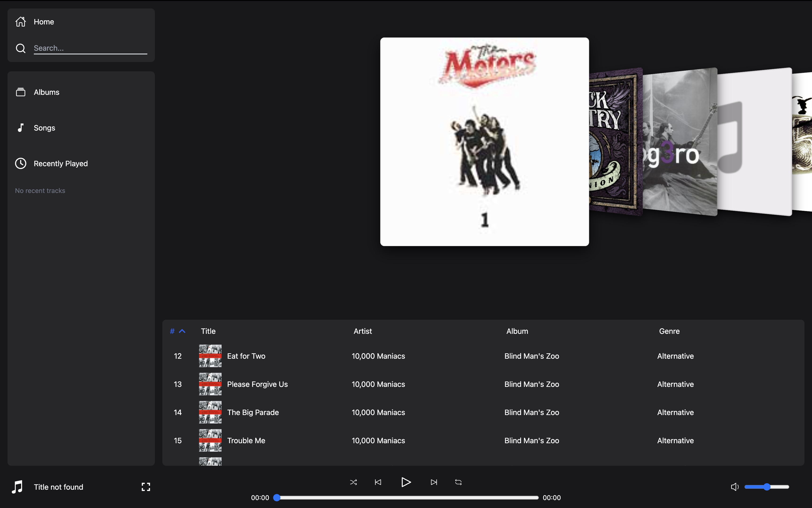Click the now-playing music note icon

click(17, 487)
